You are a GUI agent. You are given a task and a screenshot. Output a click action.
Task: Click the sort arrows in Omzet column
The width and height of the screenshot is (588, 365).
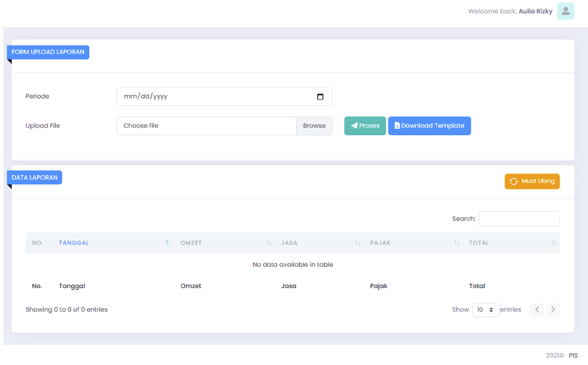268,243
